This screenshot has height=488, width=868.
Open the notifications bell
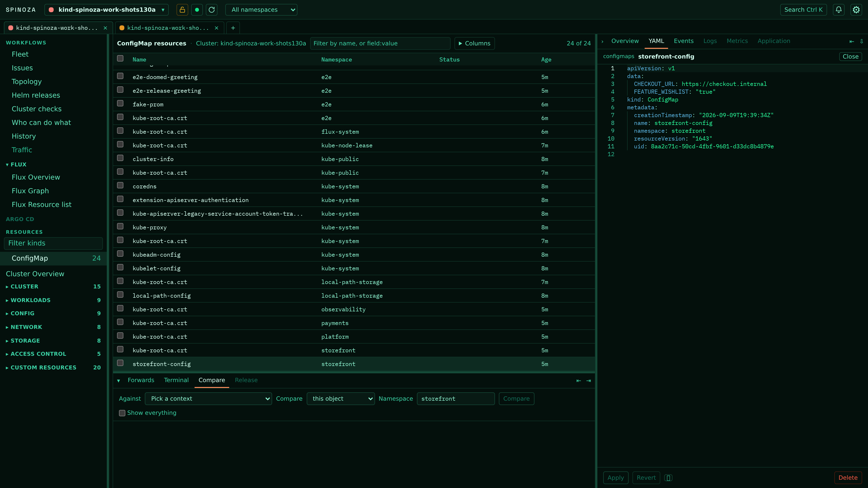pos(839,10)
